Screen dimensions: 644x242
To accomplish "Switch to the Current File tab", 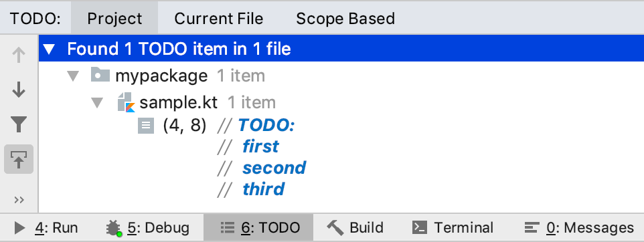I will tap(218, 19).
